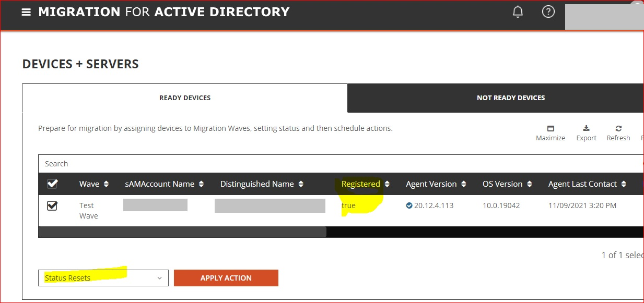Screen dimensions: 644x303
Task: Sort by Registered column arrows
Action: tap(387, 184)
